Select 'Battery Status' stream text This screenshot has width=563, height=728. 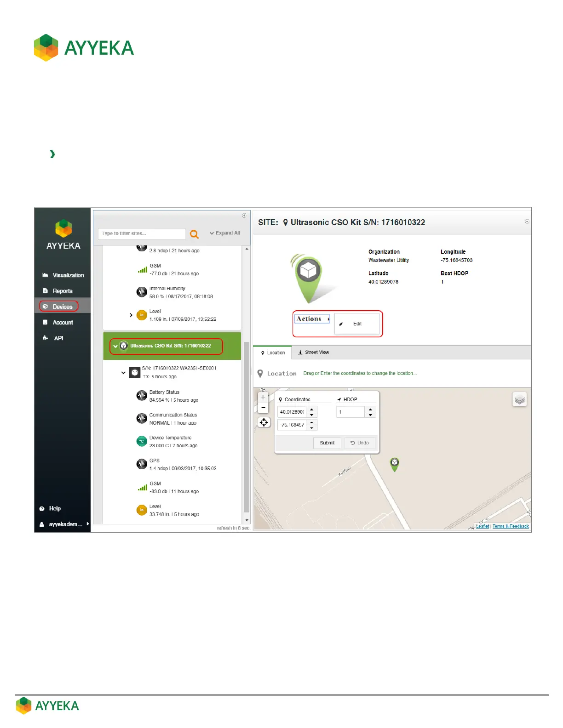(164, 392)
